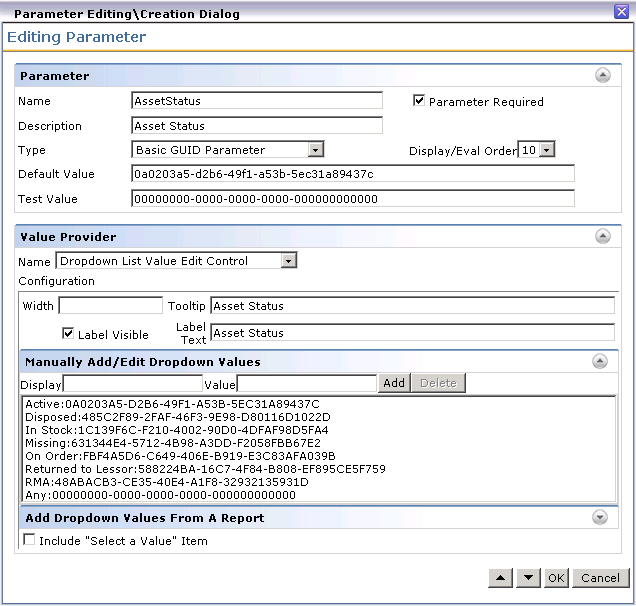Click the move up arrow button
Screen dimensions: 636x606
click(502, 578)
